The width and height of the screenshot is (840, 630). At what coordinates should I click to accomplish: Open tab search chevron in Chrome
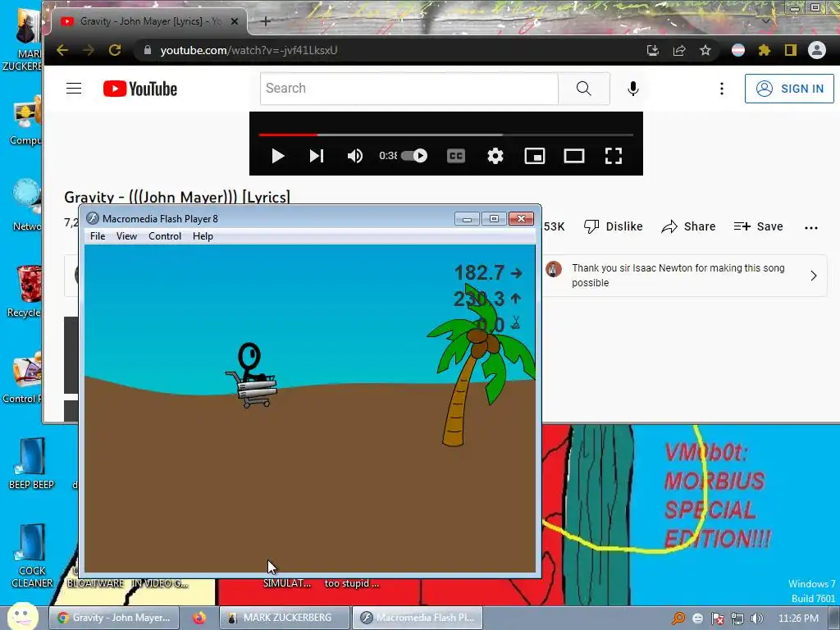click(x=765, y=21)
